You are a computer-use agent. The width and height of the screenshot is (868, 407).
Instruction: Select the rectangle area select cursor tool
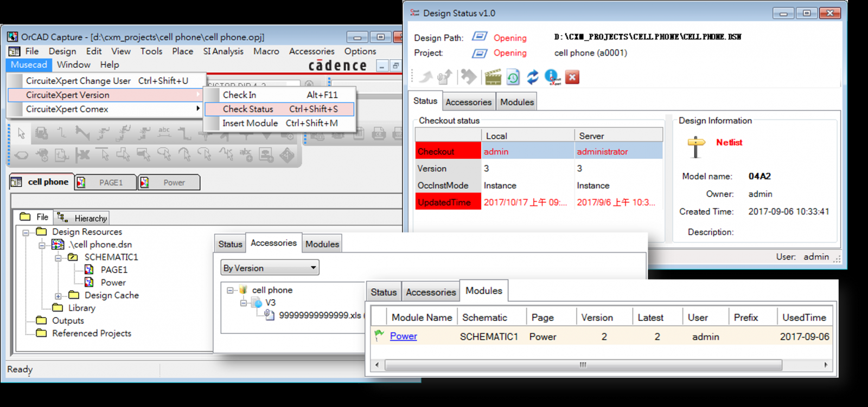[143, 156]
